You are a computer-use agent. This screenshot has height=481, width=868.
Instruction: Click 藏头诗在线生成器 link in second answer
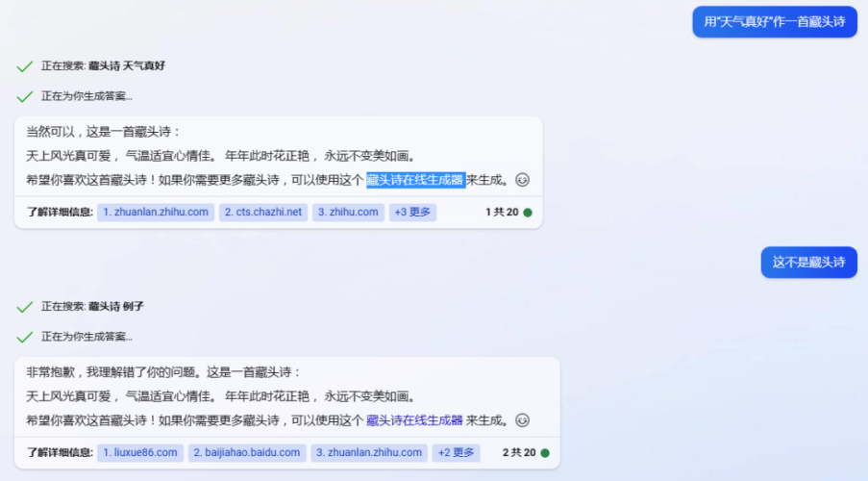(x=414, y=420)
